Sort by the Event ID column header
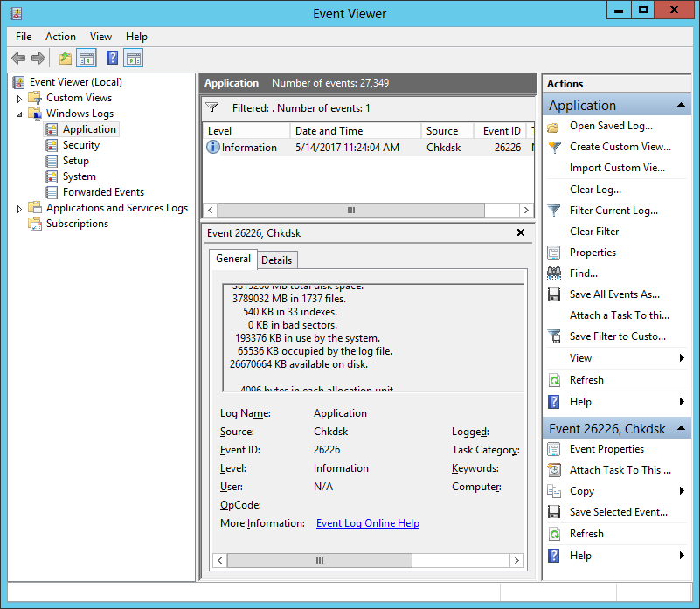700x609 pixels. tap(500, 131)
